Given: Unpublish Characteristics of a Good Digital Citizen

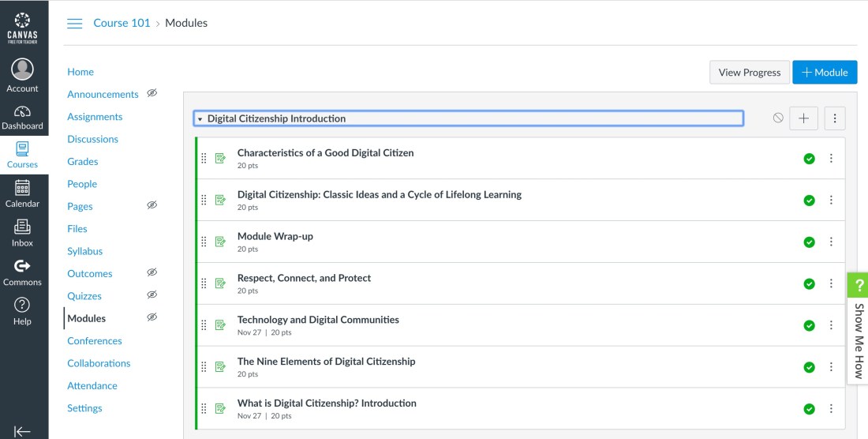Looking at the screenshot, I should coord(809,159).
